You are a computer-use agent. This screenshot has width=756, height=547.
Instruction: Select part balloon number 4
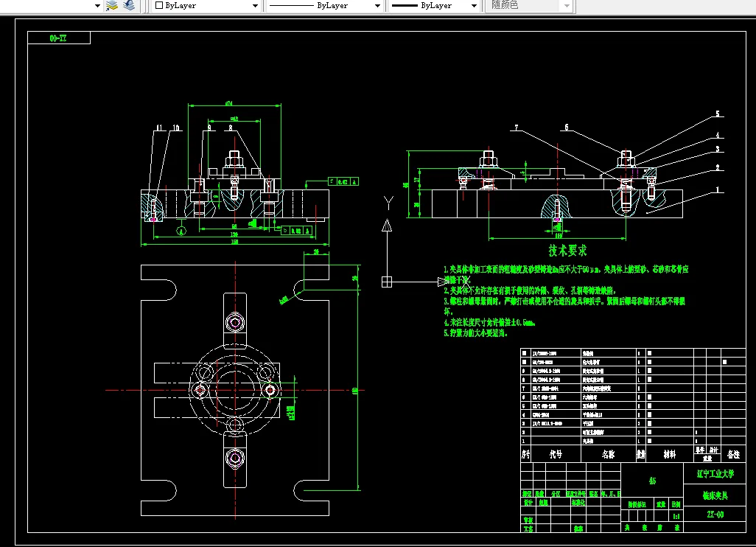pos(718,135)
